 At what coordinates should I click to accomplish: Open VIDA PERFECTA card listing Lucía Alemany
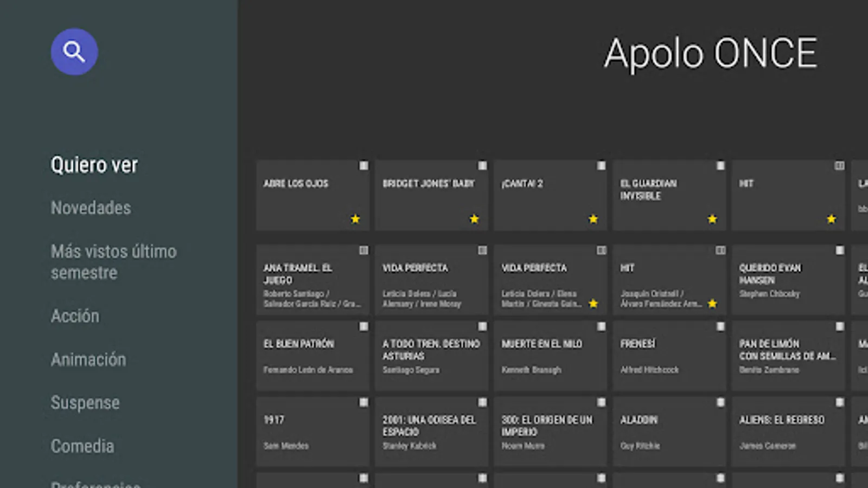tap(431, 280)
